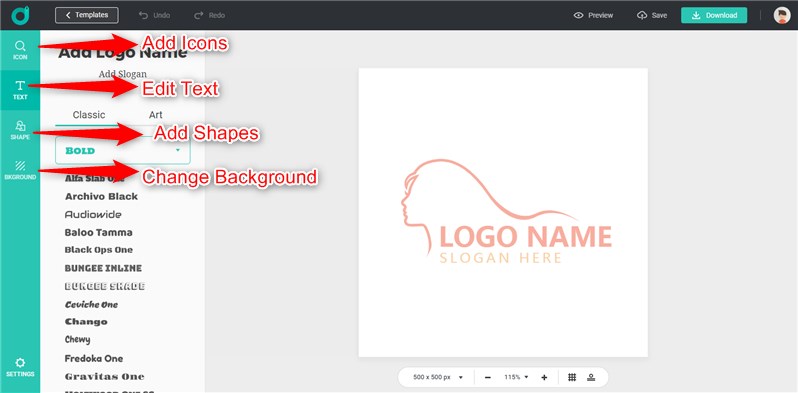Image resolution: width=798 pixels, height=393 pixels.
Task: Choose the Fredoka One font
Action: pos(94,358)
